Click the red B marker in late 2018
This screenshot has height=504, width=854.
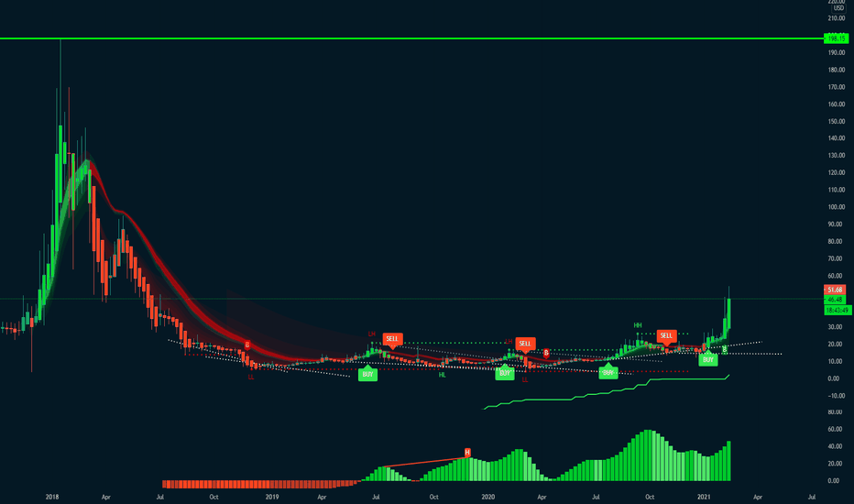click(247, 345)
